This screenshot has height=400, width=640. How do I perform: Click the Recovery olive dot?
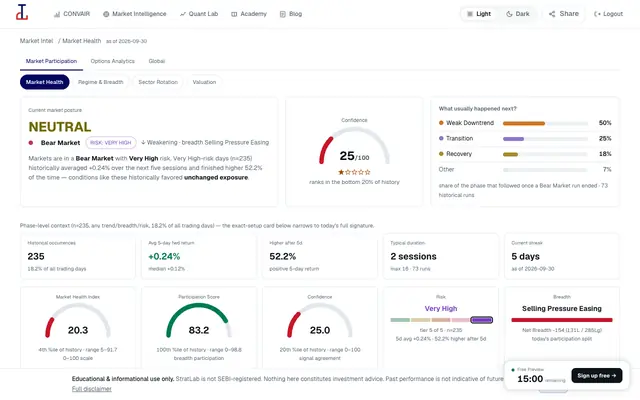(441, 154)
